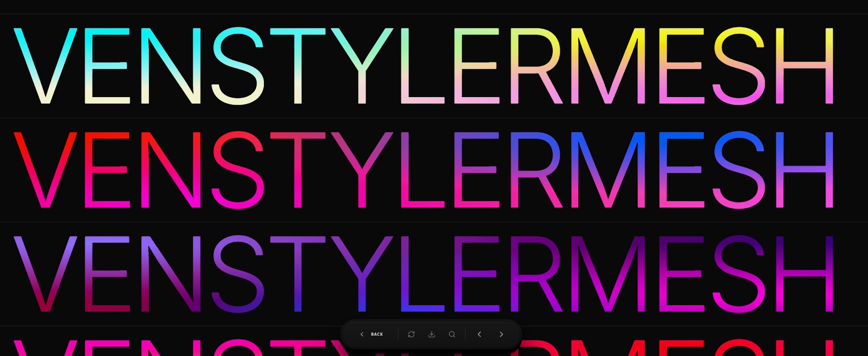Open search with the magnifier icon
Screen dimensions: 868x356
tap(452, 334)
